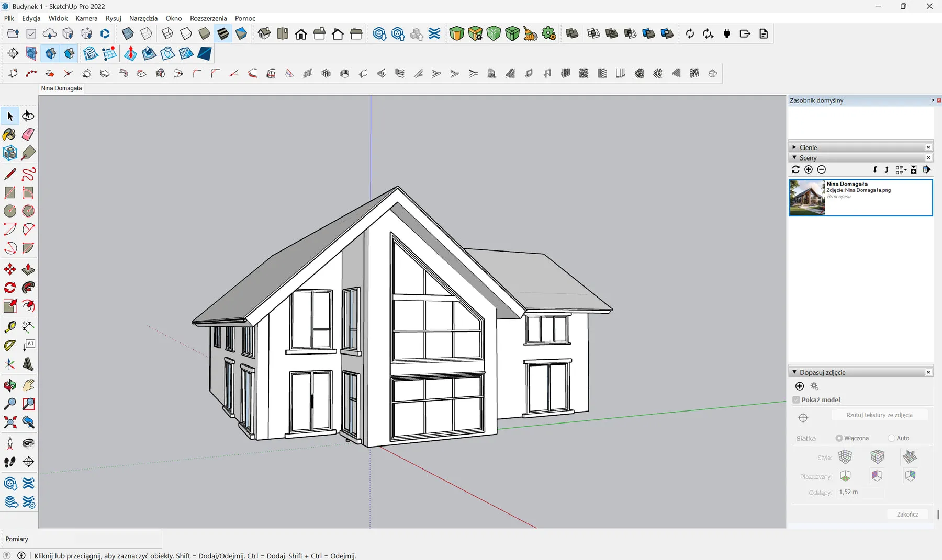
Task: Switch to the Iso house view icon
Action: [264, 33]
